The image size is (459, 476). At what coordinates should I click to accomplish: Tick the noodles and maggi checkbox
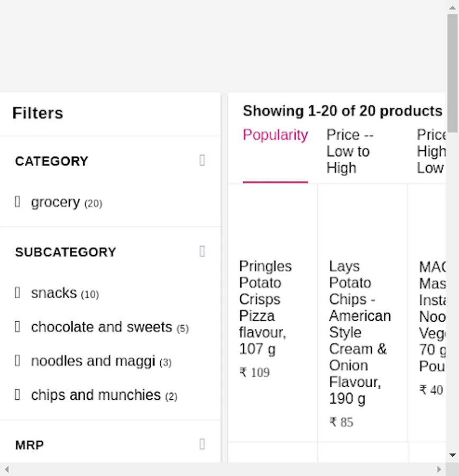coord(17,361)
